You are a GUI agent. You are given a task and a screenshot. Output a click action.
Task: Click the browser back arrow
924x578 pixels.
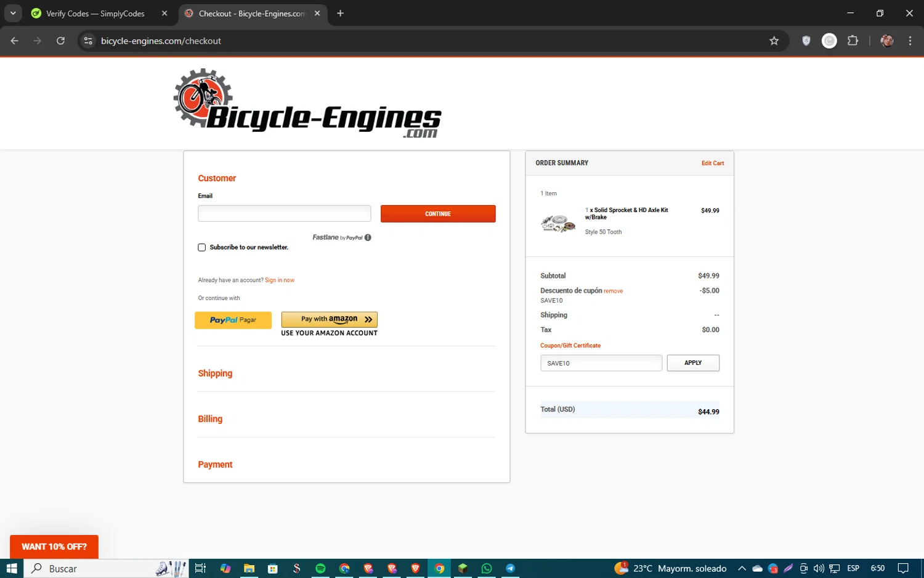pos(15,41)
